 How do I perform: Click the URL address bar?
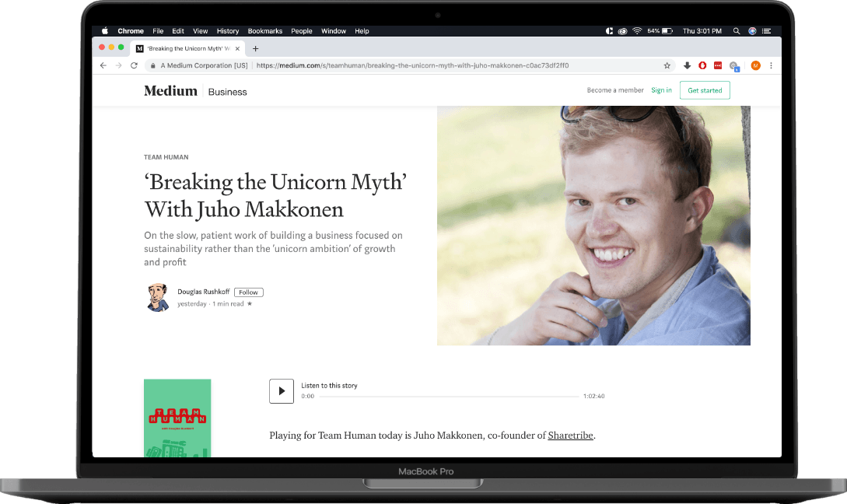tap(459, 66)
